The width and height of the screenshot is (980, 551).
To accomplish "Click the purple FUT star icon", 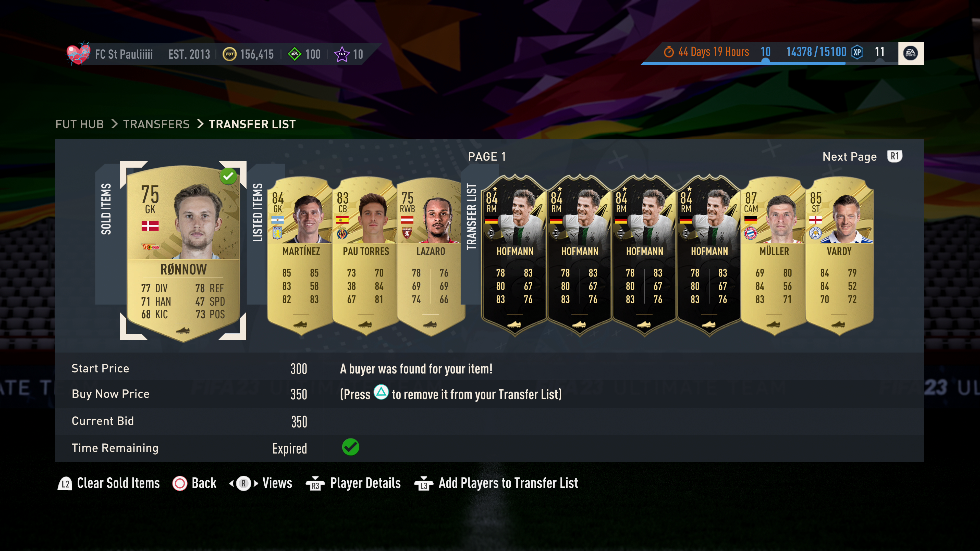I will coord(342,54).
